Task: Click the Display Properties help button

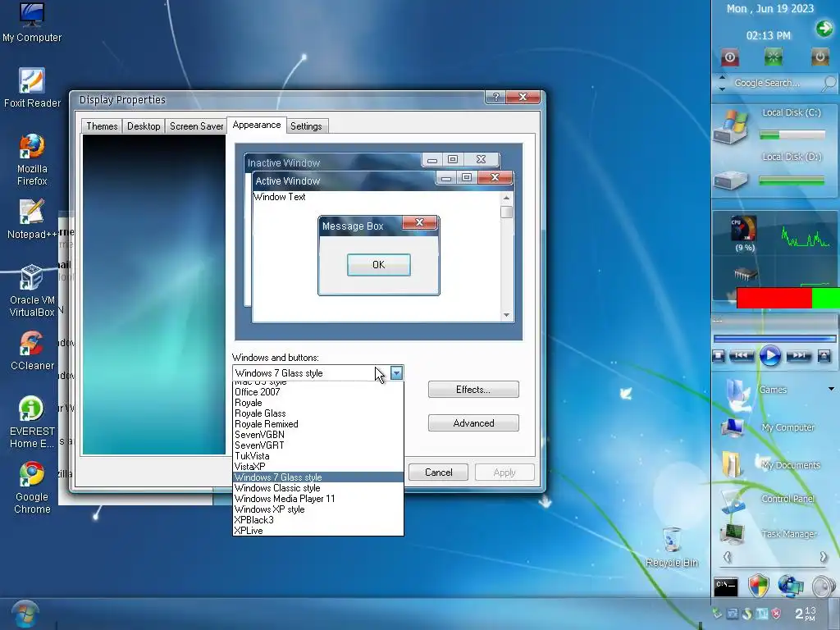Action: tap(495, 97)
